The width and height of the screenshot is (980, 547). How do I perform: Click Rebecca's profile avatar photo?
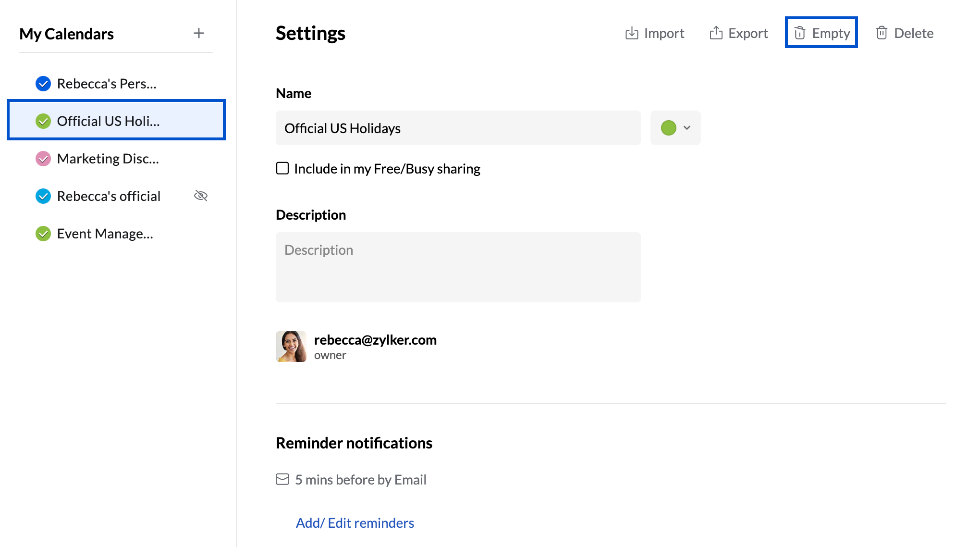tap(291, 346)
